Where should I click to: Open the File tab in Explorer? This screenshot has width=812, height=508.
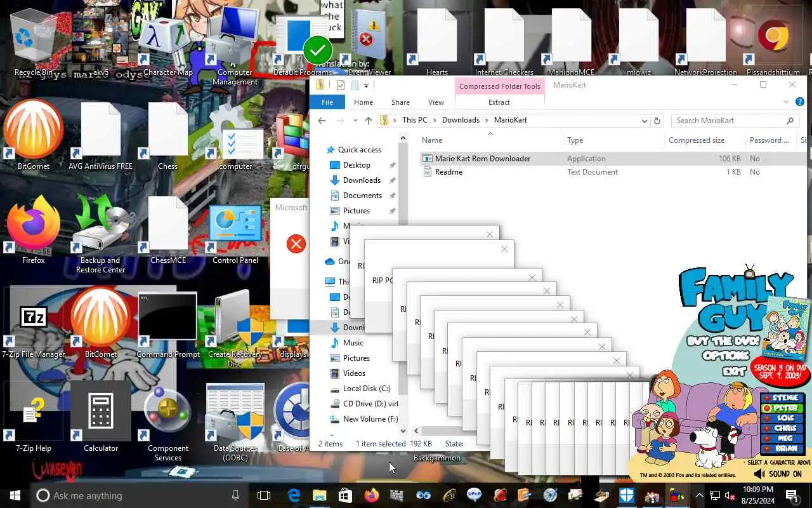point(327,102)
